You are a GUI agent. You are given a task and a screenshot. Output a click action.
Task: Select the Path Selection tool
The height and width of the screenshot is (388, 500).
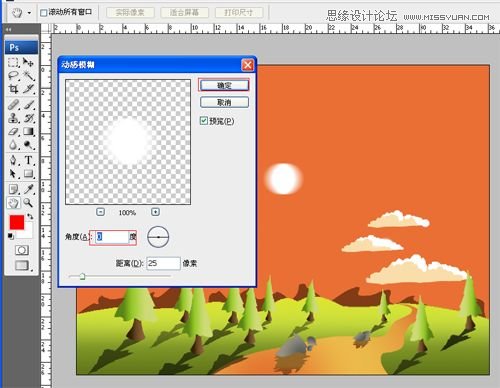(x=13, y=174)
